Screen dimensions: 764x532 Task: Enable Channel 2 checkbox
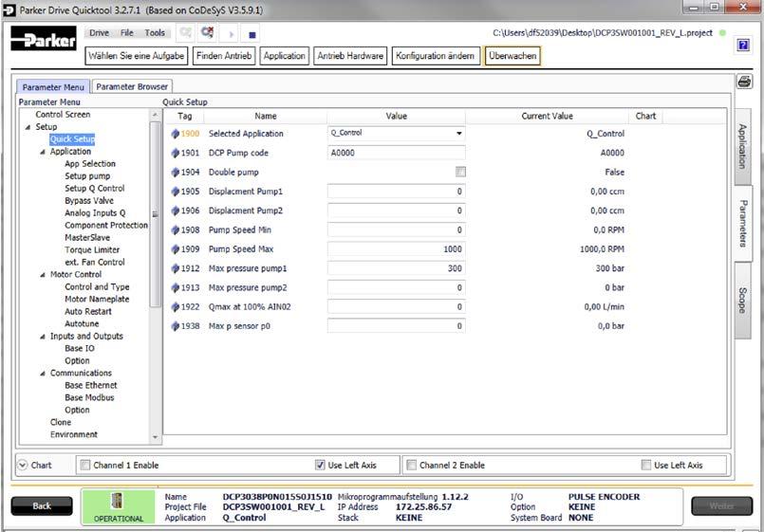coord(411,465)
